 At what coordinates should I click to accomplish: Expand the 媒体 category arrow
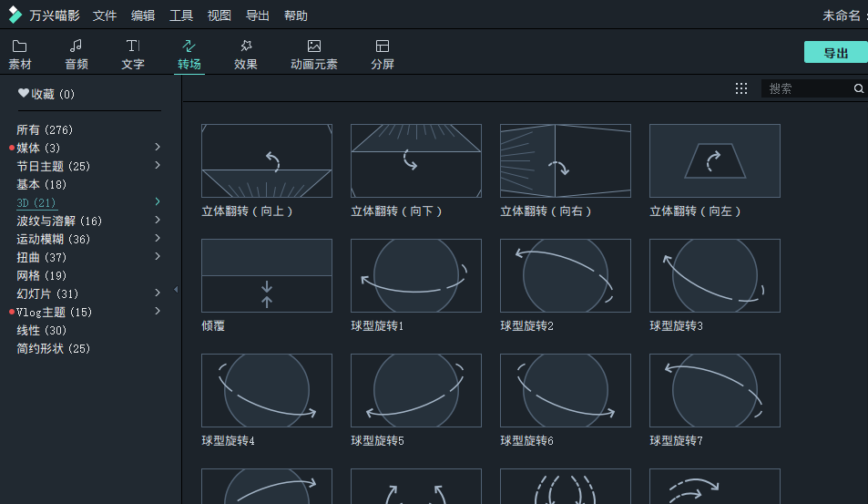click(158, 147)
